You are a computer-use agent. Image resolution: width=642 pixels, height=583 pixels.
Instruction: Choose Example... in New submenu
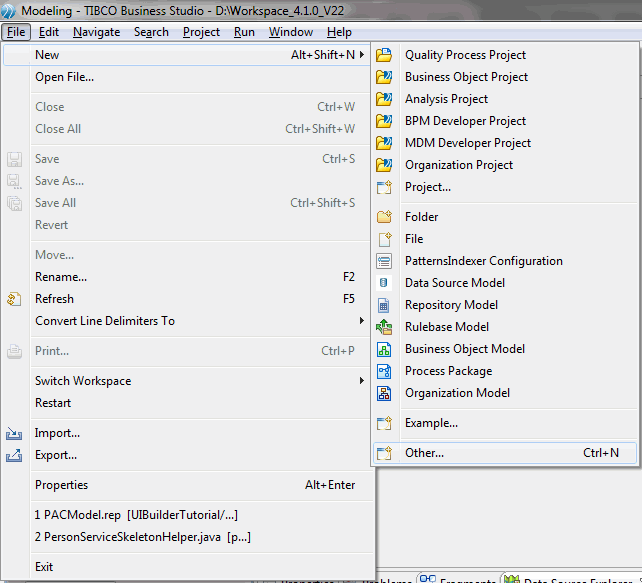[x=505, y=423]
